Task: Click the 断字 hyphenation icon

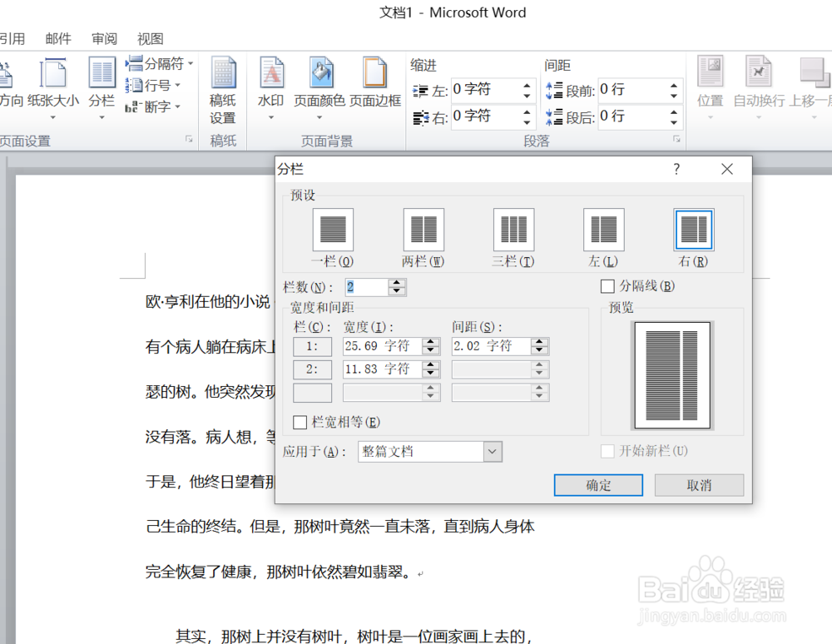Action: tap(134, 107)
